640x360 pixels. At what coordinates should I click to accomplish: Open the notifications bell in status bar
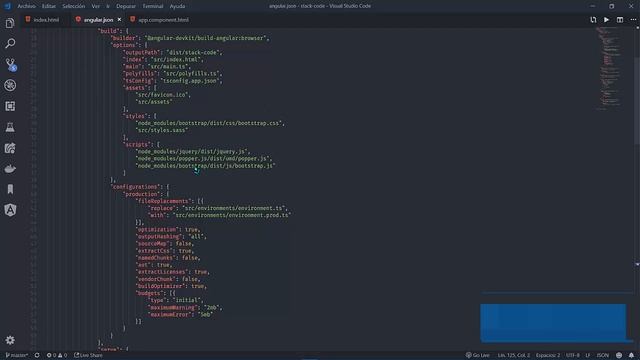[631, 355]
